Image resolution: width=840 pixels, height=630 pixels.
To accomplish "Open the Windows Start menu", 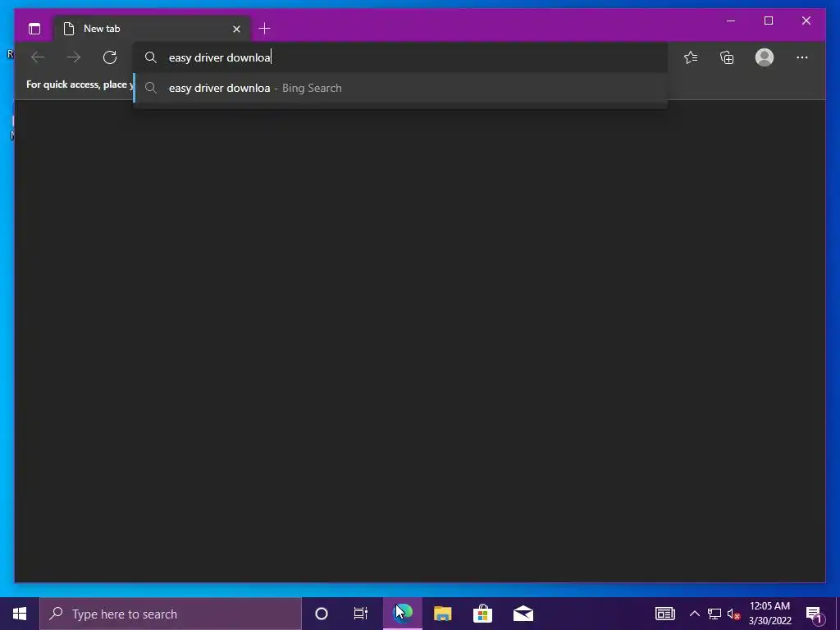I will (x=20, y=614).
